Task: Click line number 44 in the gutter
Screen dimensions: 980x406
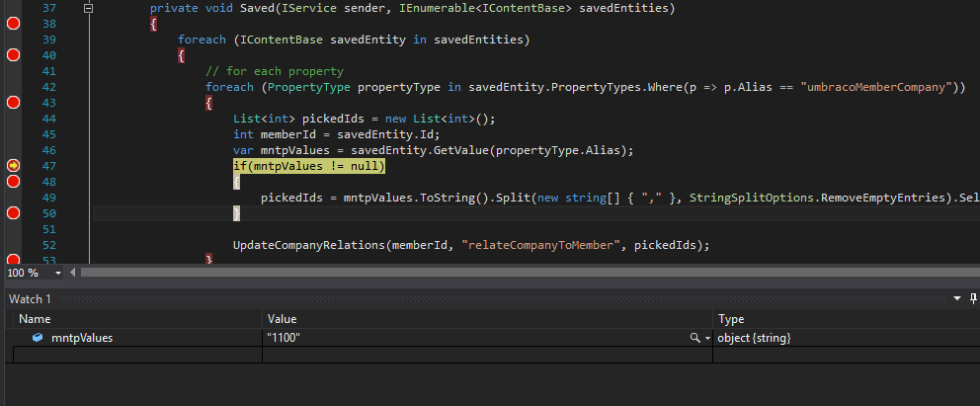Action: pos(48,119)
